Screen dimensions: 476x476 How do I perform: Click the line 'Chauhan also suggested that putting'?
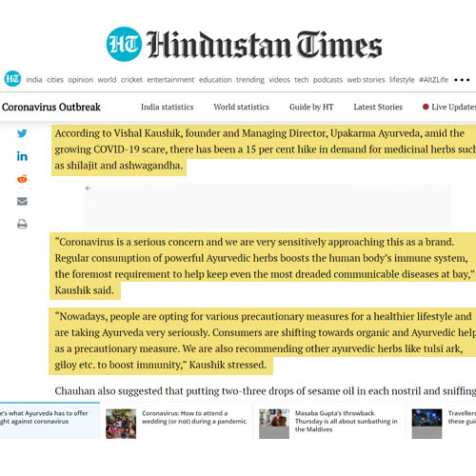266,391
